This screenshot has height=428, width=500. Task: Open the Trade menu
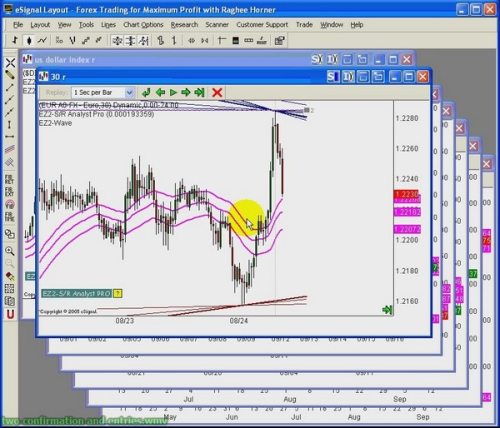304,25
